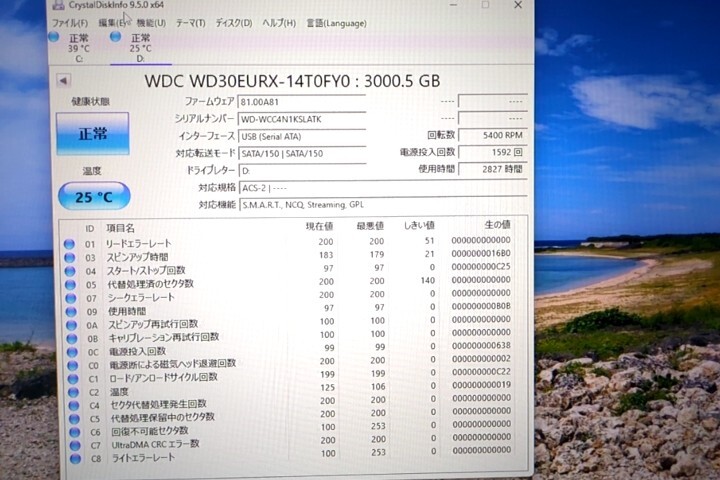The image size is (720, 480).
Task: Click the interface field USB (Serial ATA)
Action: click(x=301, y=136)
